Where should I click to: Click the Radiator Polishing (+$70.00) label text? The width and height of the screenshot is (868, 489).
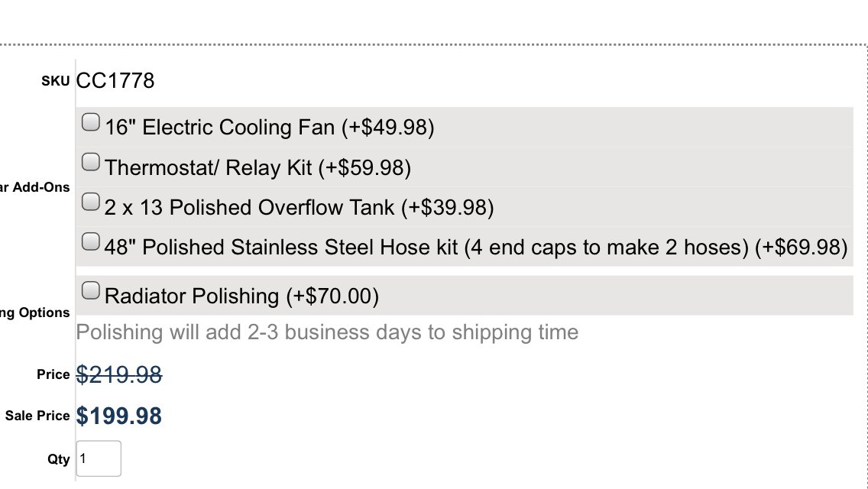pos(242,296)
